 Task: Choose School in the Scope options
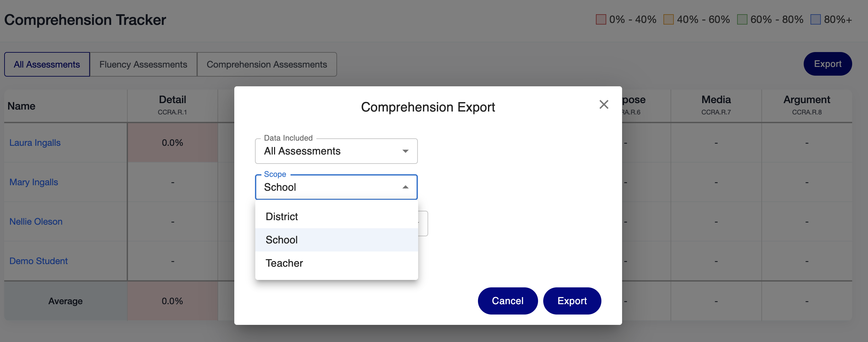click(x=282, y=240)
